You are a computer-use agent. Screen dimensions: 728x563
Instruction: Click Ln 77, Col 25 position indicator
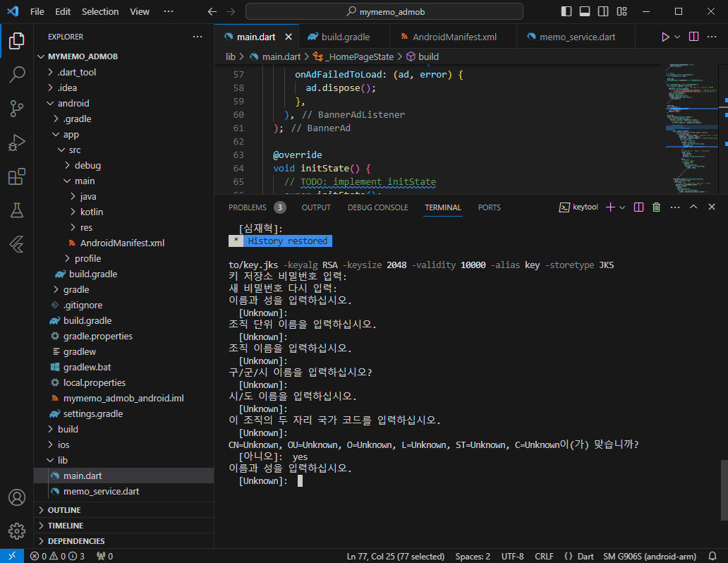[396, 556]
